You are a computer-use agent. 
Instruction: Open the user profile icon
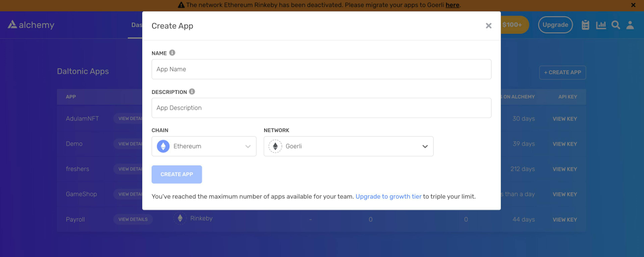pyautogui.click(x=630, y=25)
